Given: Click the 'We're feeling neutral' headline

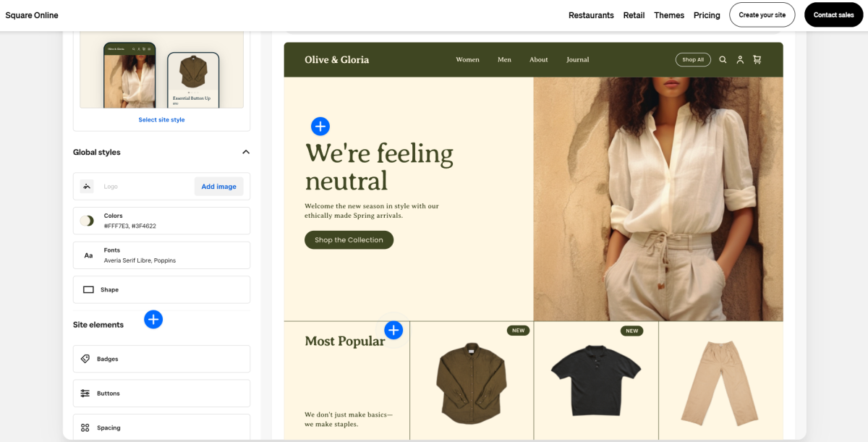Looking at the screenshot, I should (x=379, y=166).
